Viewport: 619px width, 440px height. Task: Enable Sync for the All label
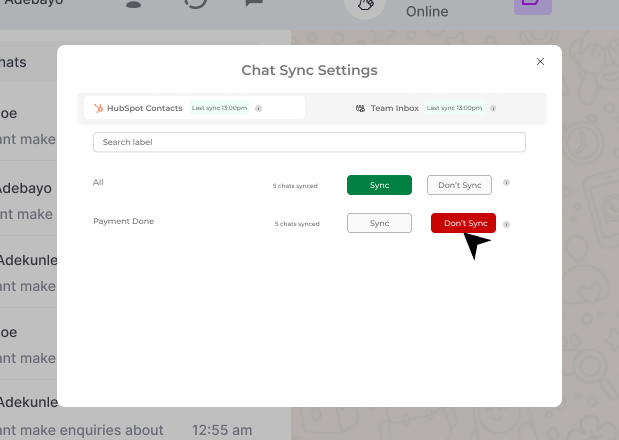379,185
